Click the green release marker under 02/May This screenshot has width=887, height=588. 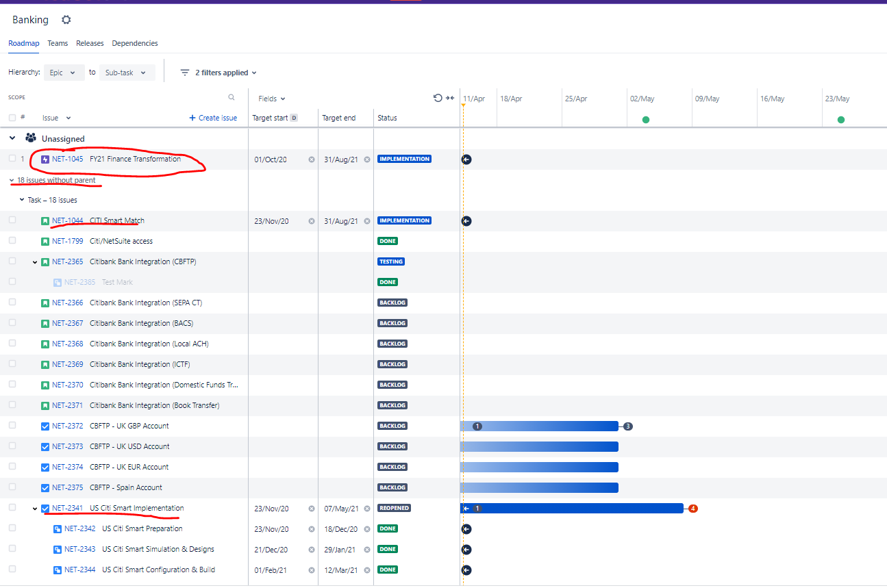point(645,120)
